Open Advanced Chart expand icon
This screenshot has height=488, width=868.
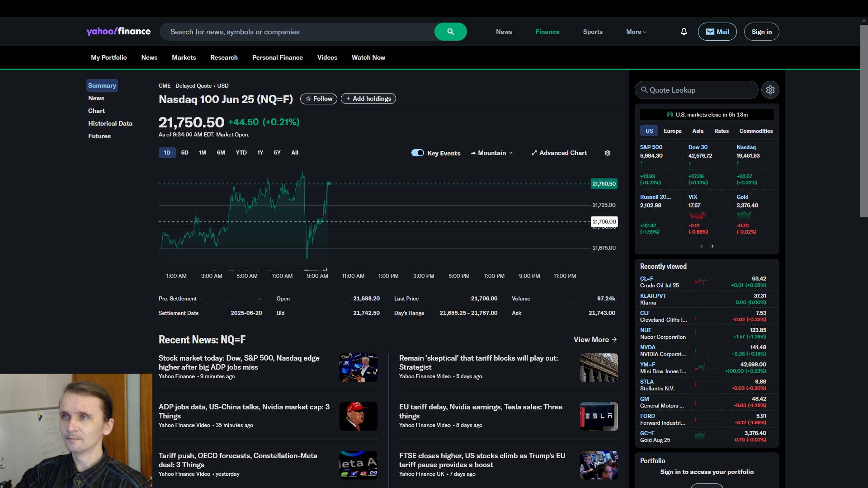[x=534, y=153]
